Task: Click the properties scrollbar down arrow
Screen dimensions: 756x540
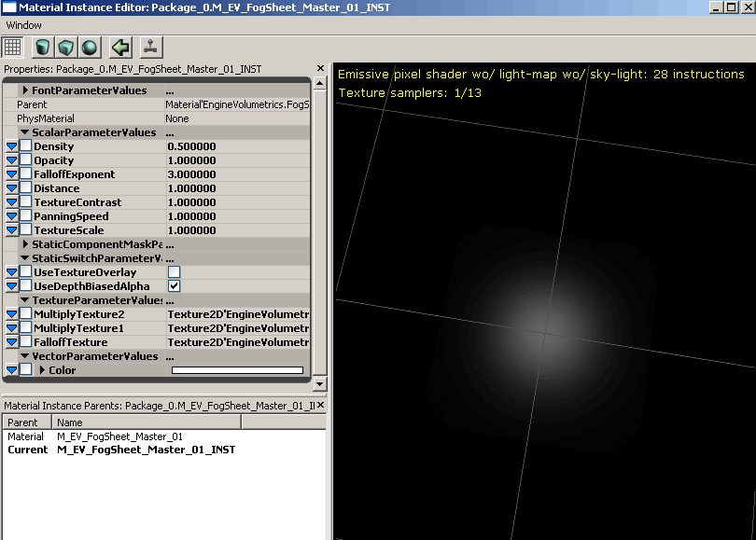Action: click(x=319, y=384)
